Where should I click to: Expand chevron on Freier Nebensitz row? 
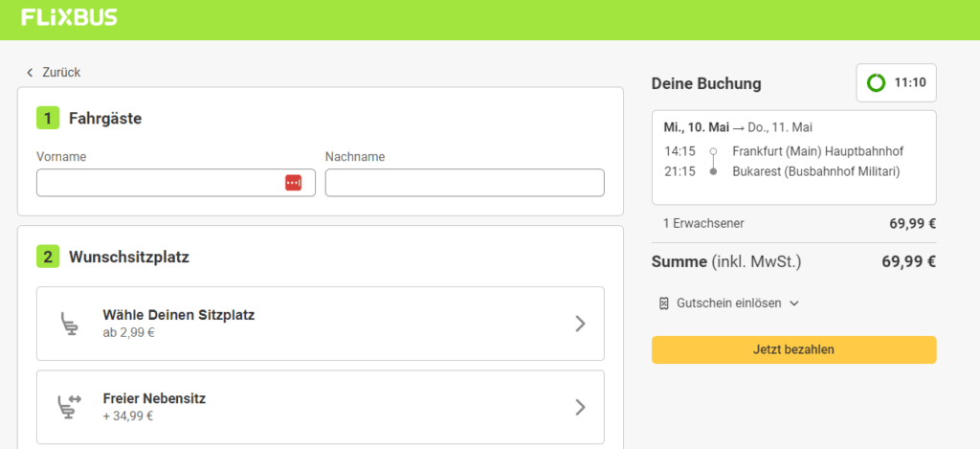coord(580,407)
